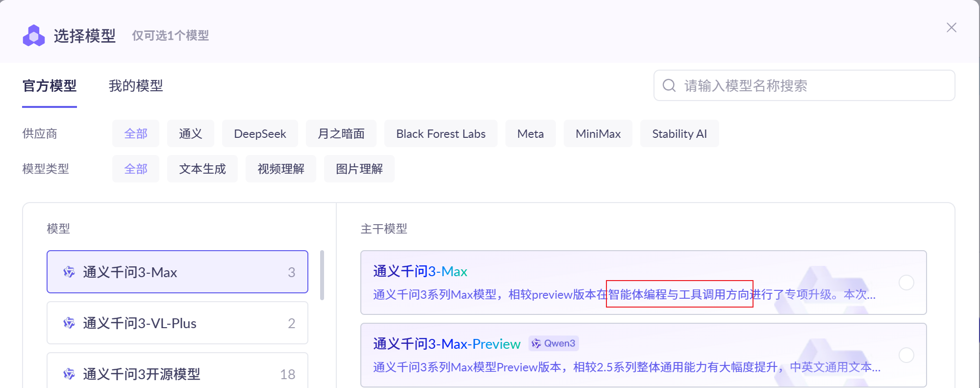Select 通义千问3-VL-Plus in the model list

coord(177,323)
